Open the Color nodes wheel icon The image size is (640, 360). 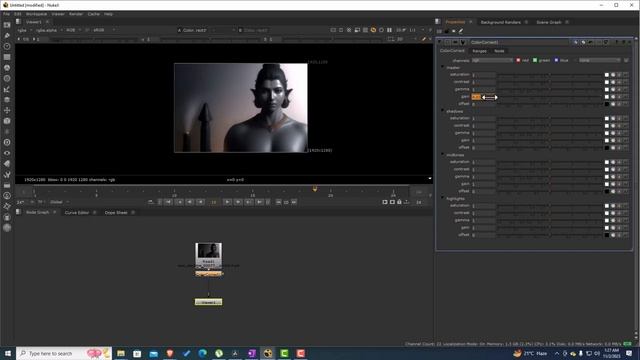(x=7, y=68)
